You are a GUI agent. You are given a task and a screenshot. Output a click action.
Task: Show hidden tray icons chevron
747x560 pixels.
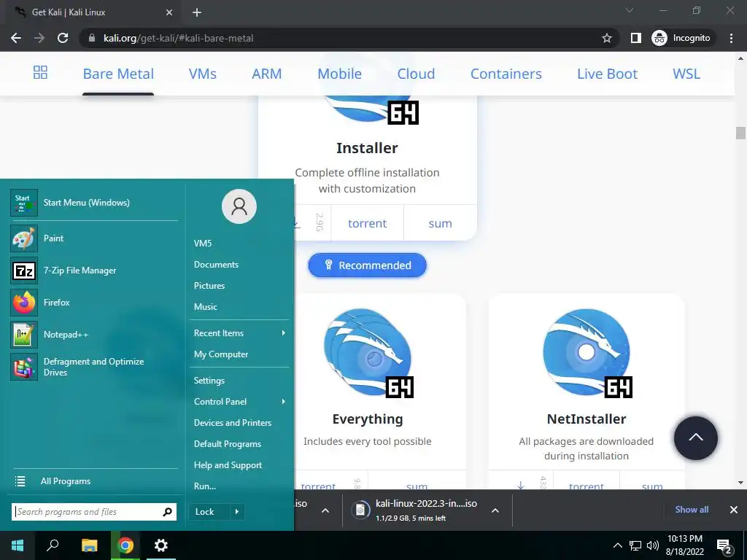(x=617, y=545)
